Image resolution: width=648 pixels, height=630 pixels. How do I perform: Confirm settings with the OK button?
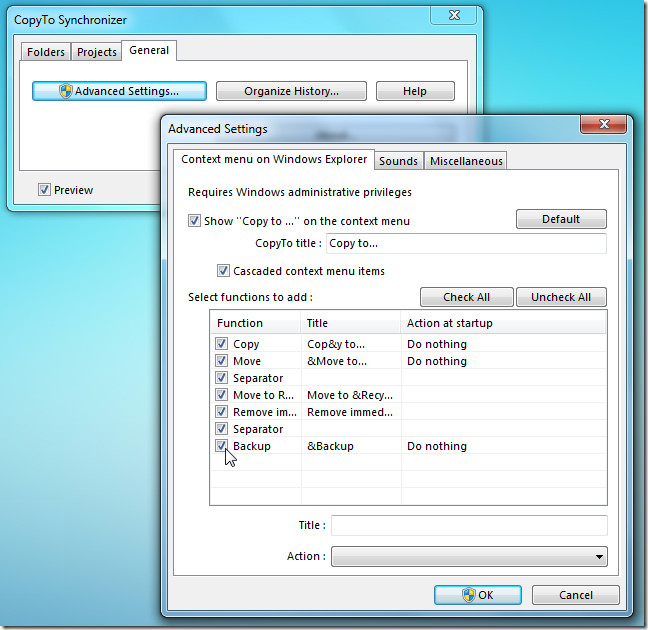point(478,595)
